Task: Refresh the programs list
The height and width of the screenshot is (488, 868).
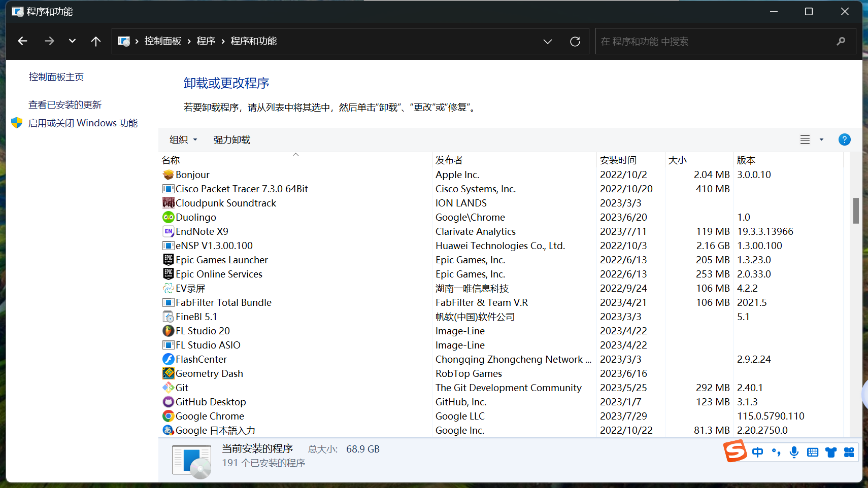Action: (575, 41)
